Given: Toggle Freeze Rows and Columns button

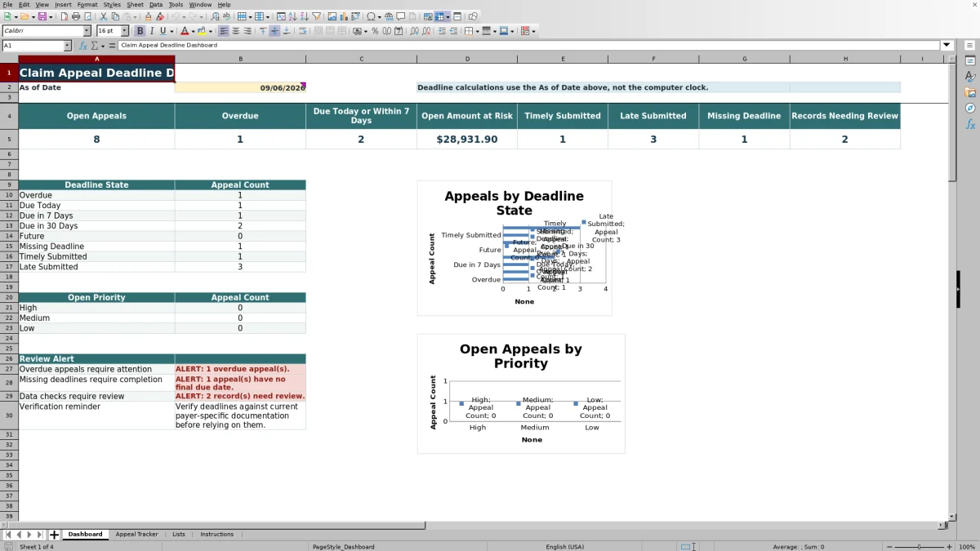Looking at the screenshot, I should [x=439, y=16].
